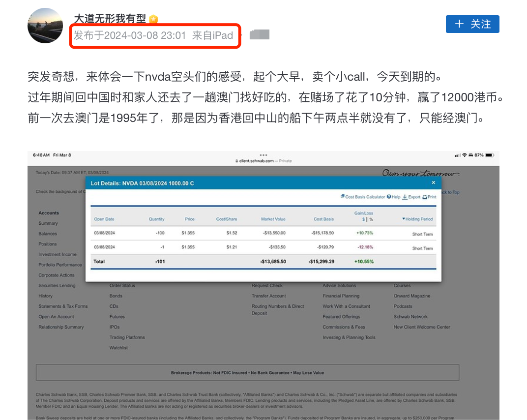Open Transfer Account link
The height and width of the screenshot is (420, 527).
[268, 296]
